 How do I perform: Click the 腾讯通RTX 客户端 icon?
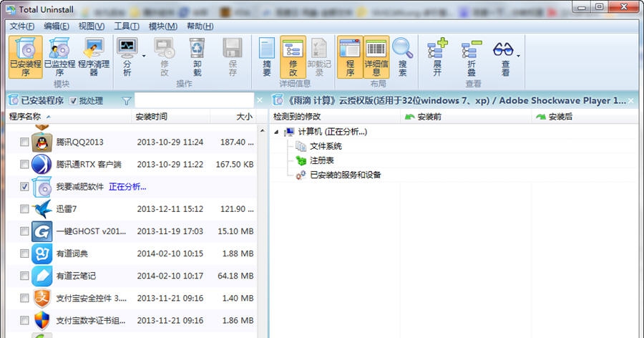(x=42, y=165)
